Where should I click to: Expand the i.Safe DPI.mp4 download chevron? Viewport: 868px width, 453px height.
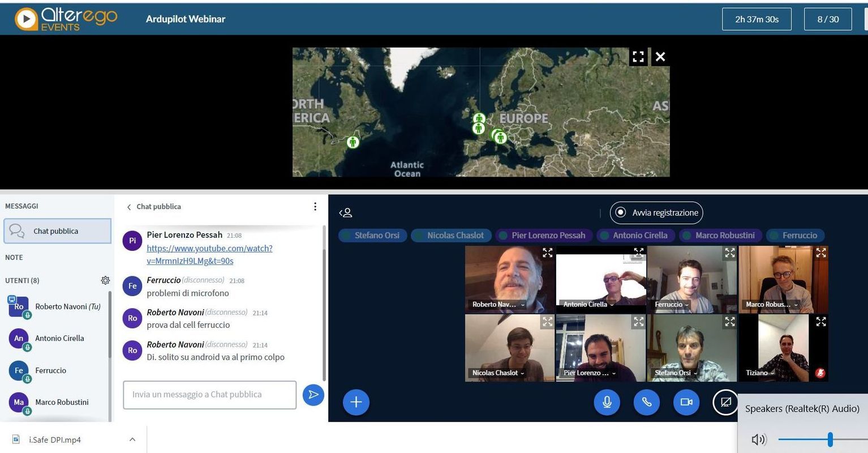click(132, 439)
